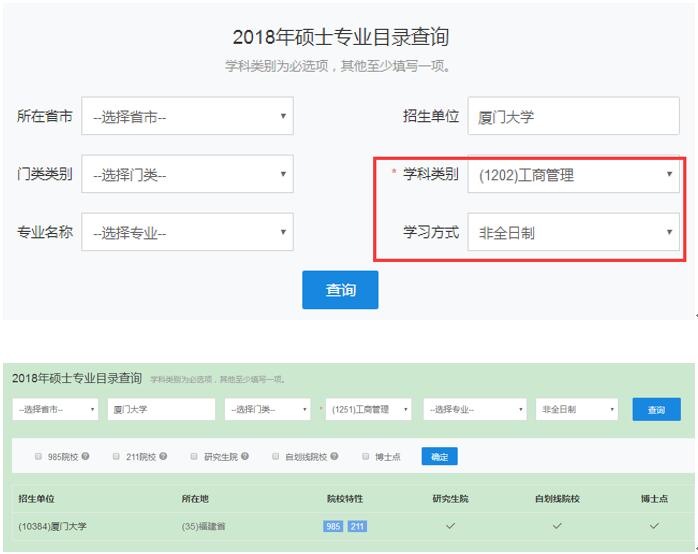Image resolution: width=698 pixels, height=554 pixels.
Task: Expand the (1202)工商管理 学科类别 dropdown
Action: coord(573,176)
